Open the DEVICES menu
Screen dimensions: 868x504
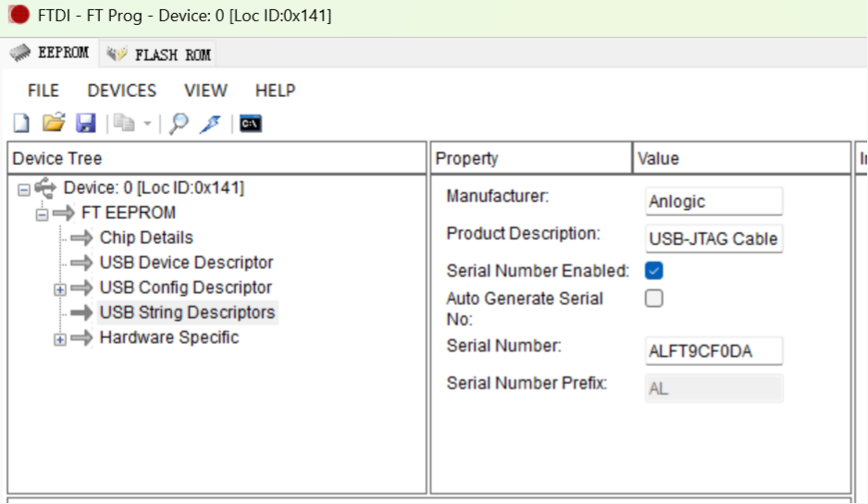click(x=122, y=91)
